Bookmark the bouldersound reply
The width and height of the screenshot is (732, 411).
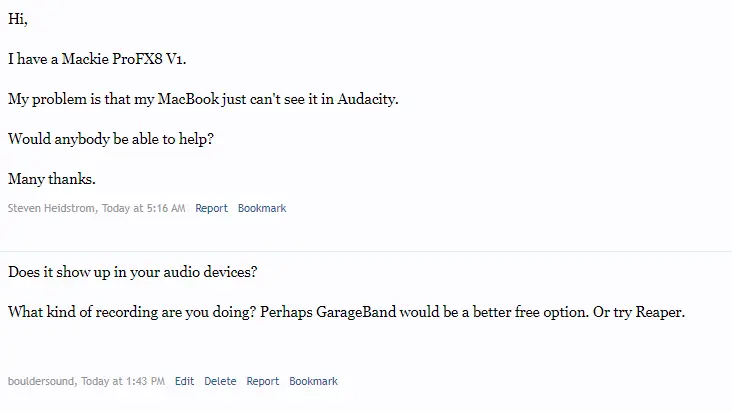pos(313,381)
